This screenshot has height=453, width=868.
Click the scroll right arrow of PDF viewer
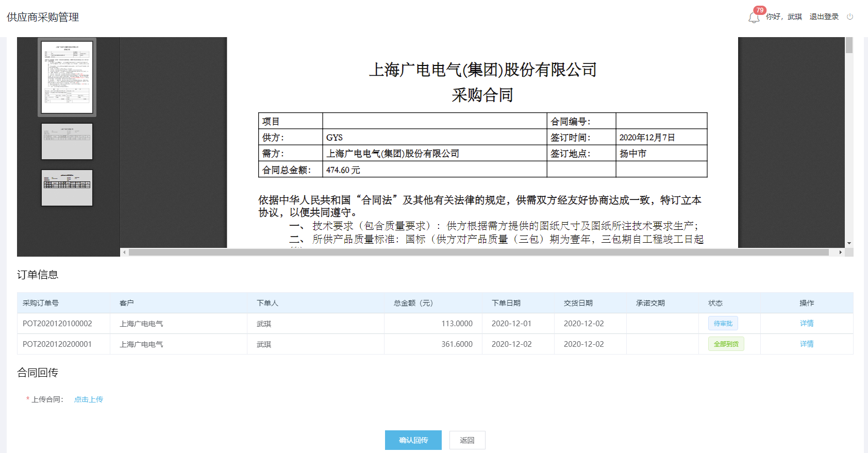coord(840,253)
